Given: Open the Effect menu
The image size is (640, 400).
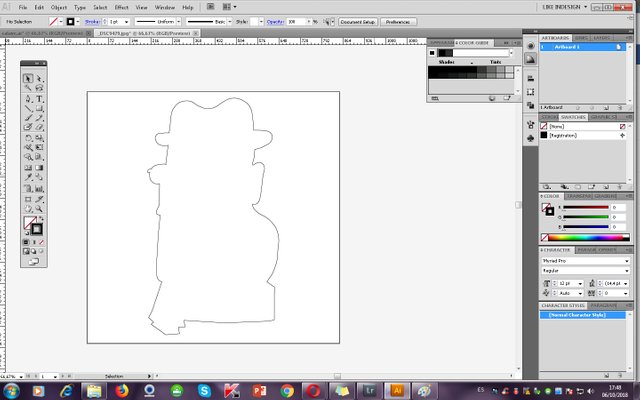Looking at the screenshot, I should tap(122, 7).
